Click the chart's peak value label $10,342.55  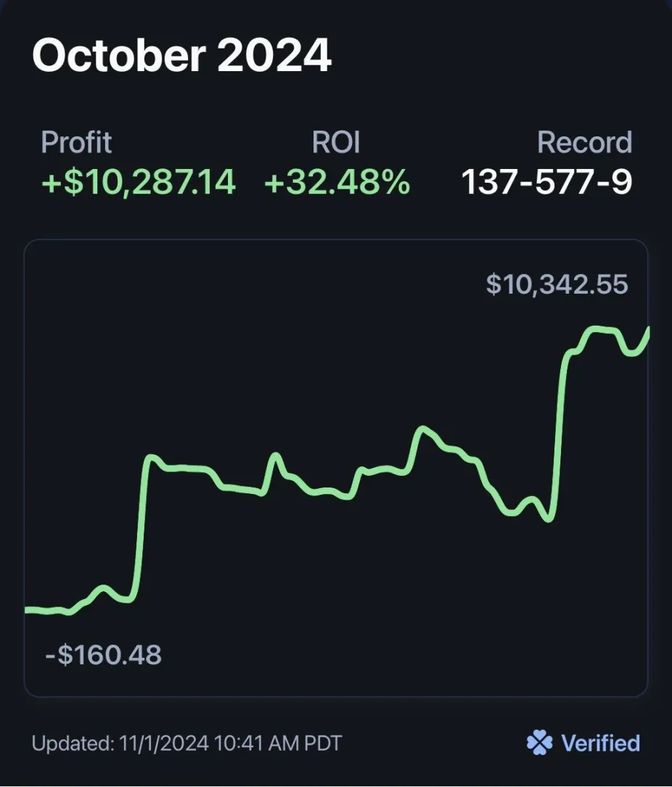click(559, 284)
